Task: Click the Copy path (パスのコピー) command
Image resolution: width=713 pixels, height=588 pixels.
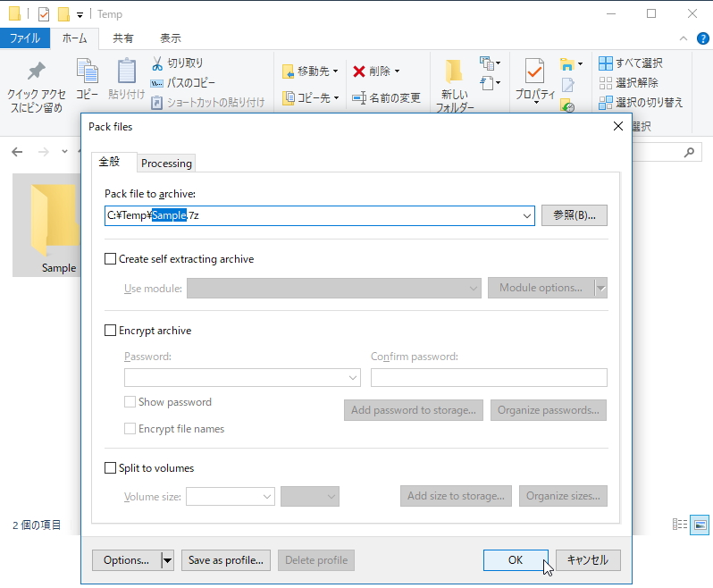Action: (183, 83)
